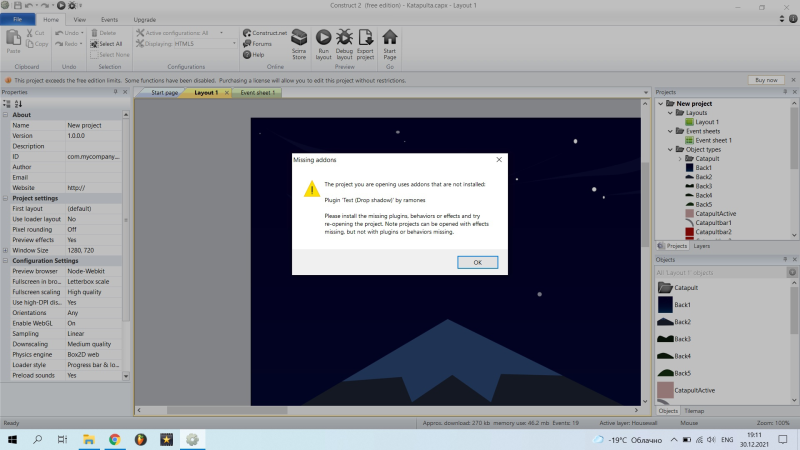Switch to the Home ribbon tab
Viewport: 800px width, 450px height.
click(x=51, y=19)
